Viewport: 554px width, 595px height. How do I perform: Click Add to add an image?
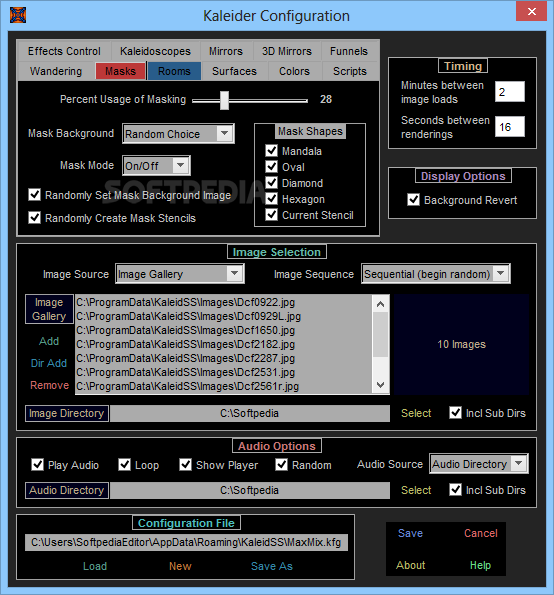[49, 341]
